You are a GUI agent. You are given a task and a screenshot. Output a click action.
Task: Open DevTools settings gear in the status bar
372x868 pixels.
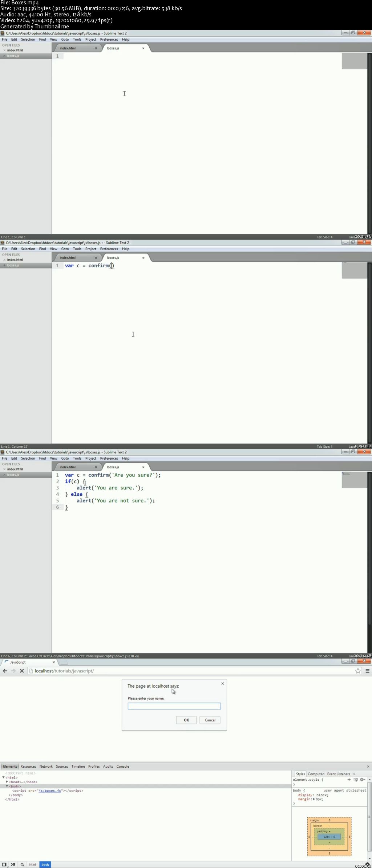tap(367, 864)
